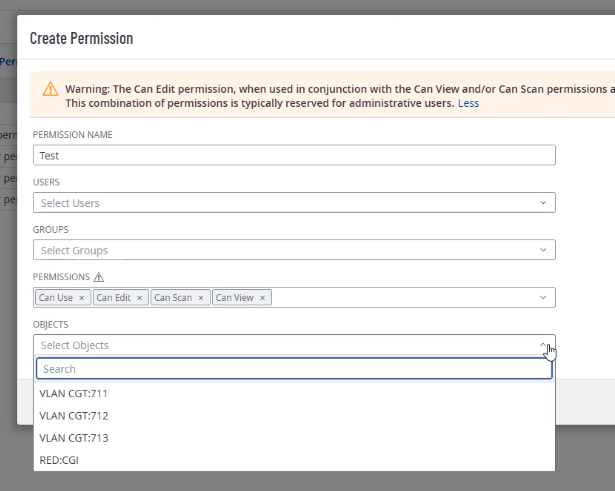Expand the Users dropdown arrow
615x491 pixels.
coord(543,203)
